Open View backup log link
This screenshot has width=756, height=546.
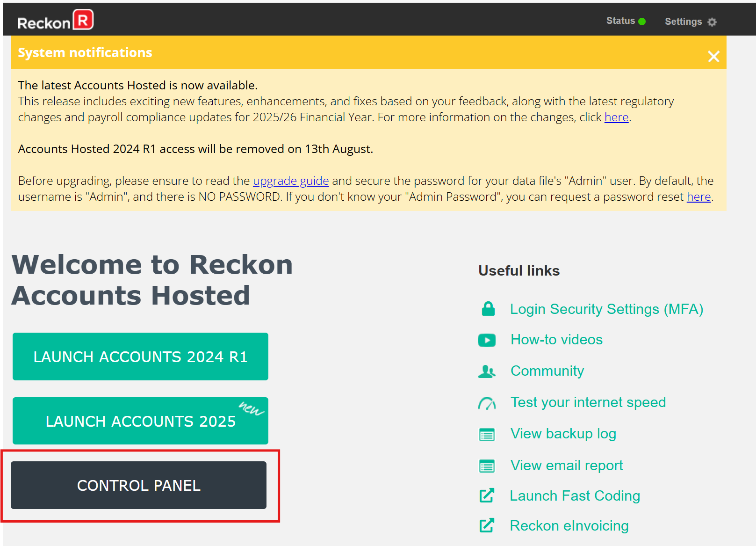pyautogui.click(x=563, y=434)
